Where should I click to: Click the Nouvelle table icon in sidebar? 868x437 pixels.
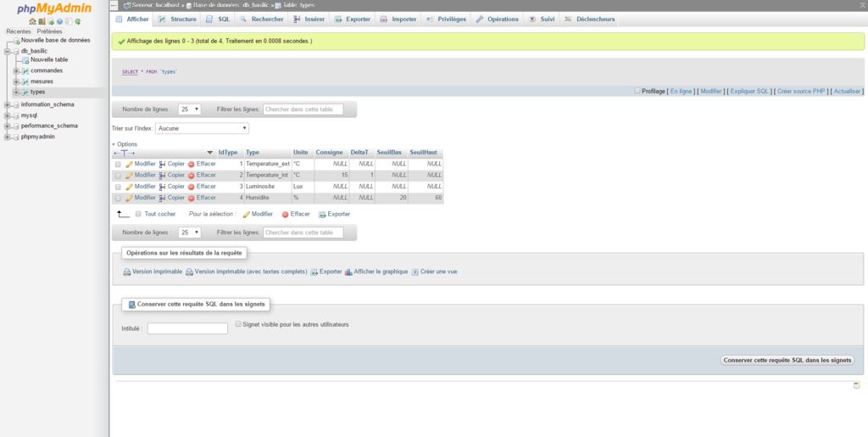[x=25, y=60]
